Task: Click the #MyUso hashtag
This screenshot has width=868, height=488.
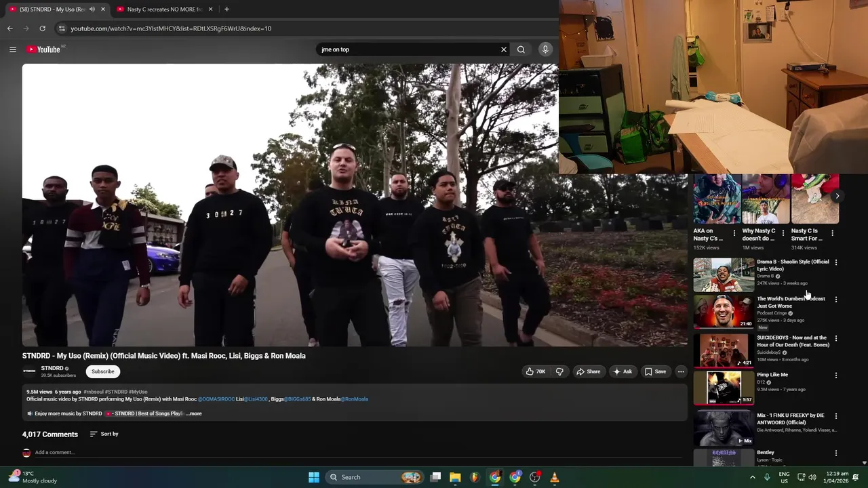Action: [138, 392]
